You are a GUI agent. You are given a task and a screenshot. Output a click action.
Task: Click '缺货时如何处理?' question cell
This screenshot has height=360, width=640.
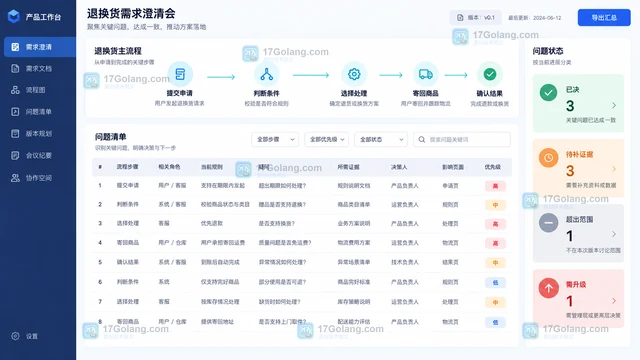(280, 302)
